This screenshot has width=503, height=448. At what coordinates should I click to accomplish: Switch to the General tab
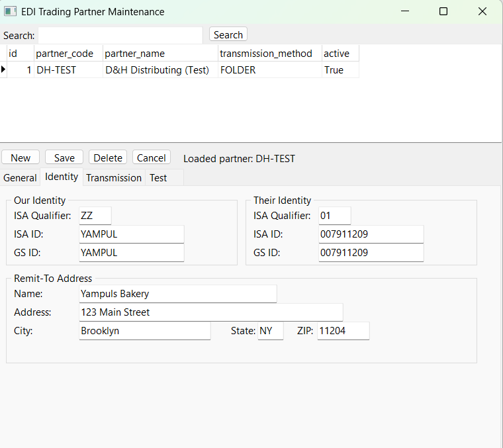pos(20,177)
